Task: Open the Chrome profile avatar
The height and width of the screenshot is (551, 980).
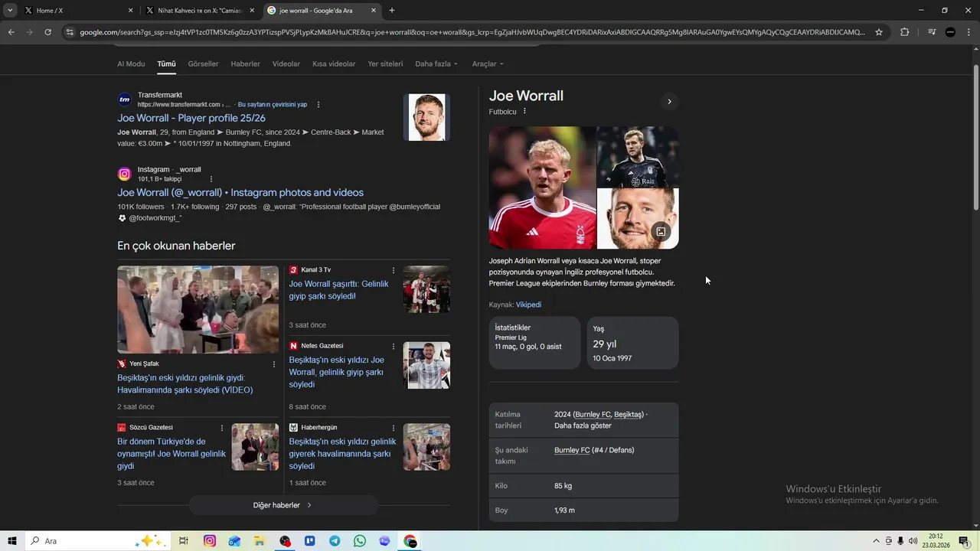Action: pyautogui.click(x=950, y=32)
